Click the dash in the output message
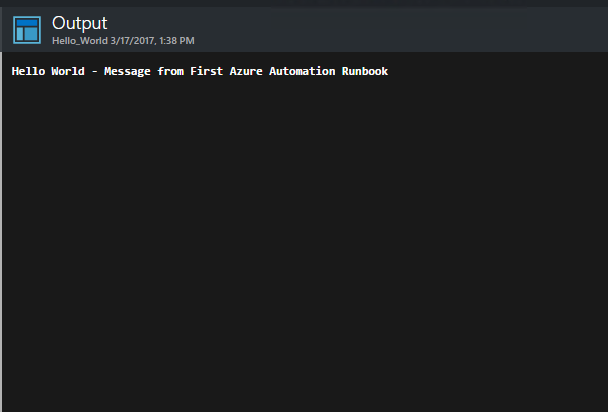 pos(94,72)
